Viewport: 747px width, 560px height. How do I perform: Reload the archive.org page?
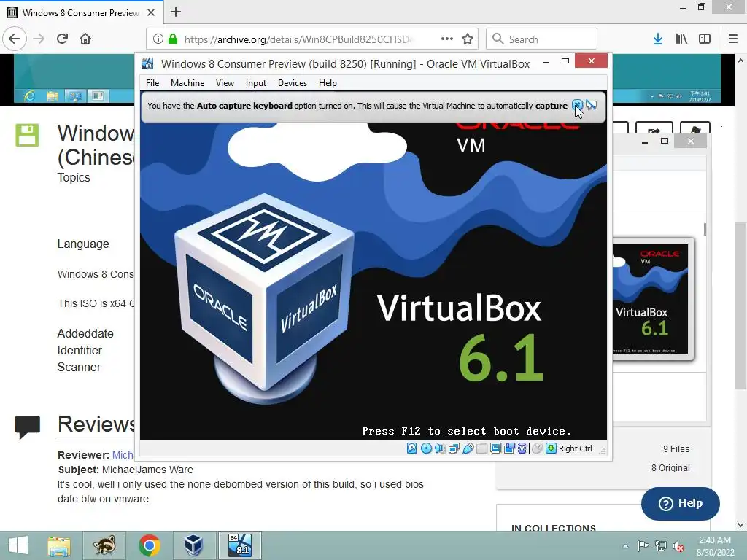pos(63,39)
